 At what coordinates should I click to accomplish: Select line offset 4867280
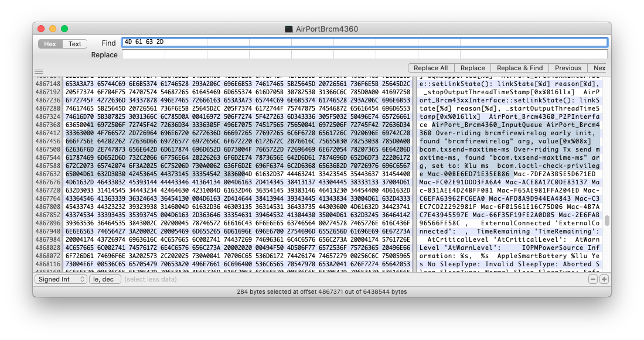(47, 108)
